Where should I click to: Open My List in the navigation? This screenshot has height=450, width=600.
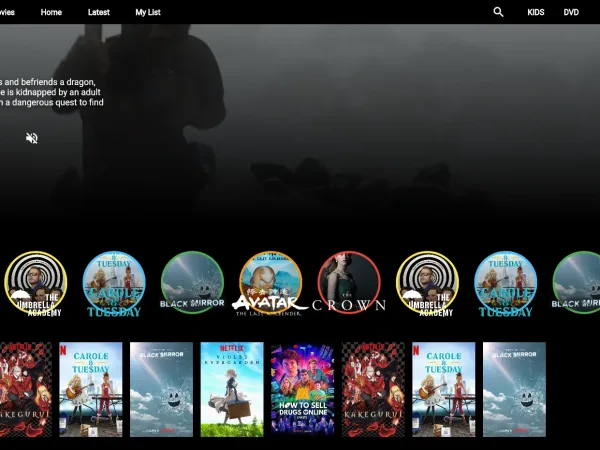(148, 12)
